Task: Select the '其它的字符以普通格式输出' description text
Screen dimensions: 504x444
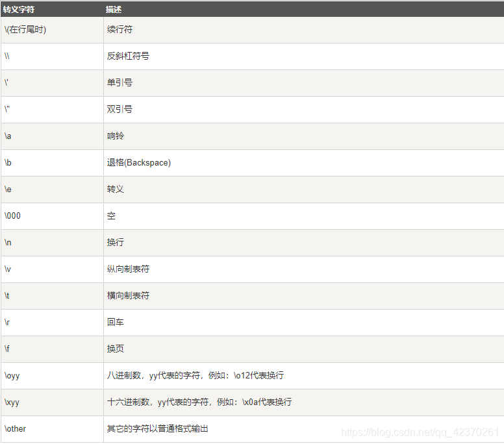Action: click(157, 429)
